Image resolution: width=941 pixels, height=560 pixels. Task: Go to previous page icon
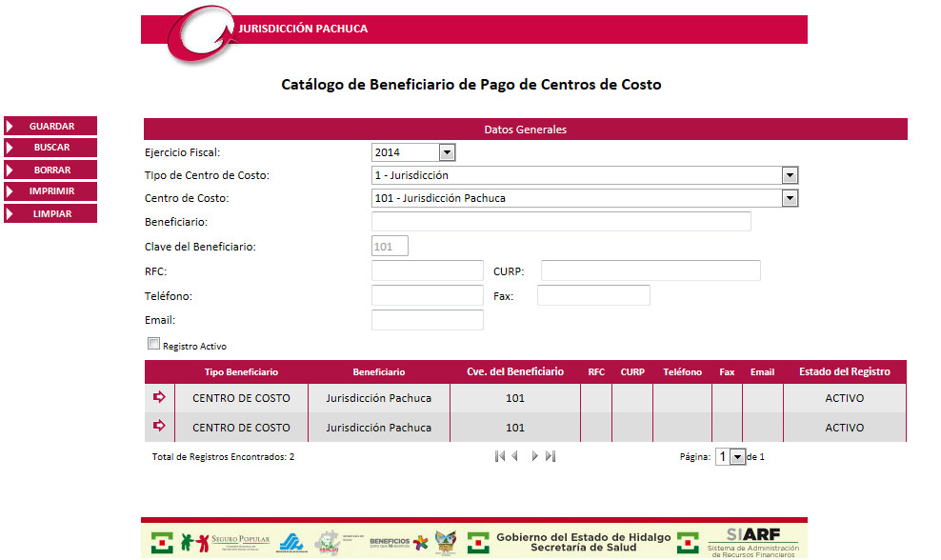515,456
